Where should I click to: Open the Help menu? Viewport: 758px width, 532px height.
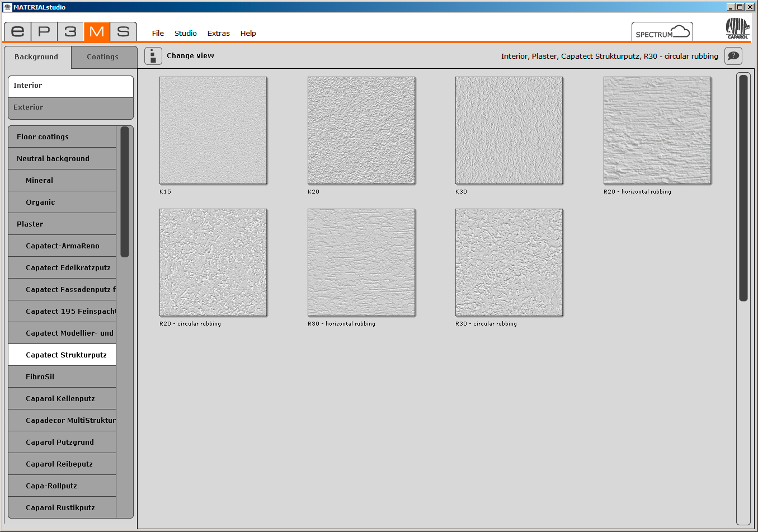(x=248, y=34)
